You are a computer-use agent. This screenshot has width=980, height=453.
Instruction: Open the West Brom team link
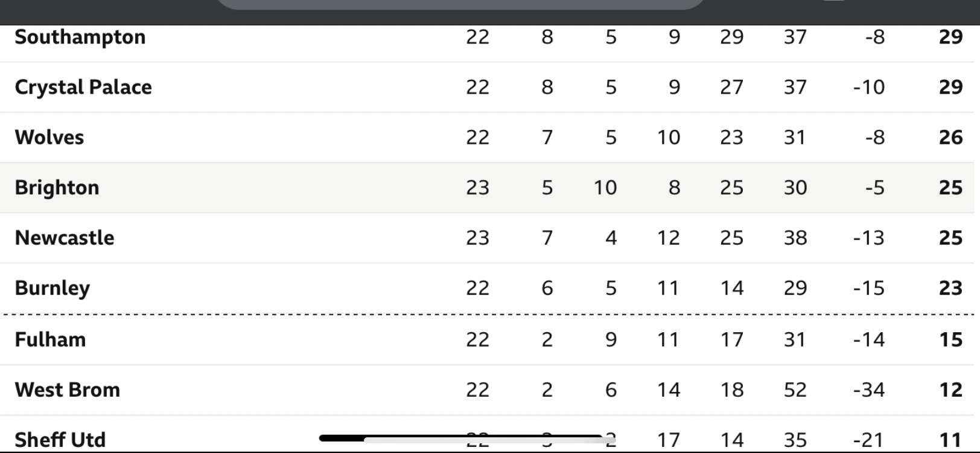click(x=68, y=390)
